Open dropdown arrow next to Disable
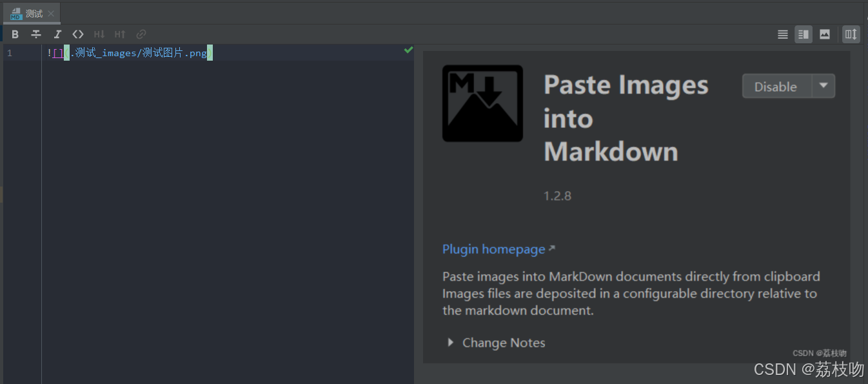Viewport: 868px width, 384px height. 823,86
